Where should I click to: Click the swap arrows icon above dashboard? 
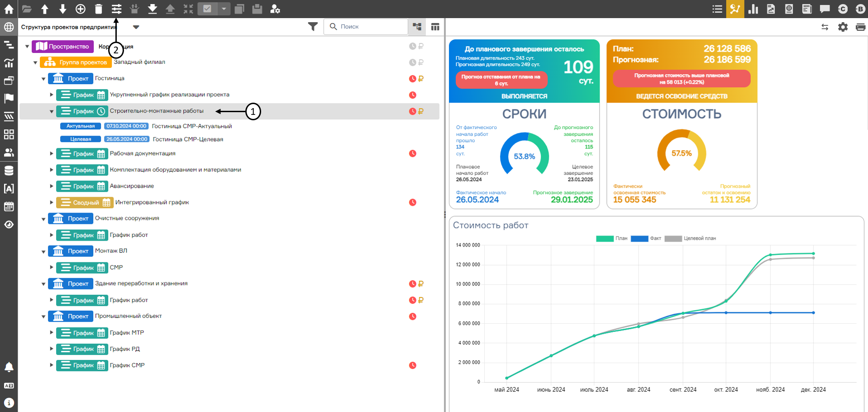825,27
